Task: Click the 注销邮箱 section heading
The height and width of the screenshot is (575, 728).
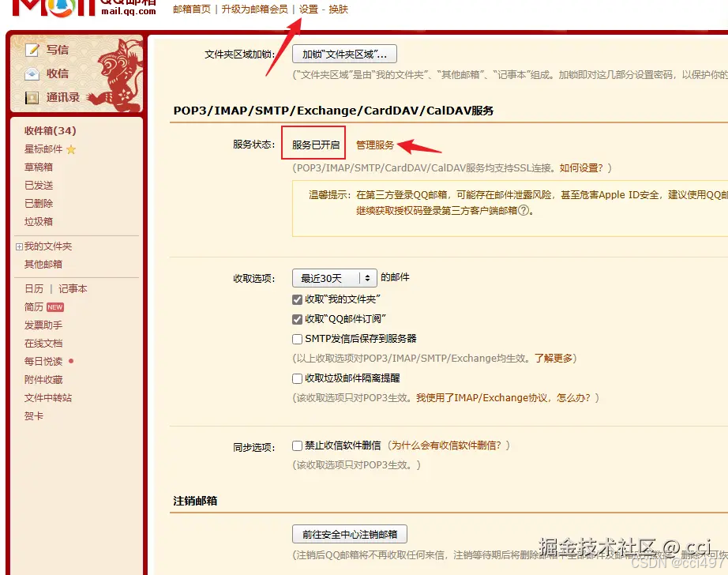Action: click(x=195, y=501)
